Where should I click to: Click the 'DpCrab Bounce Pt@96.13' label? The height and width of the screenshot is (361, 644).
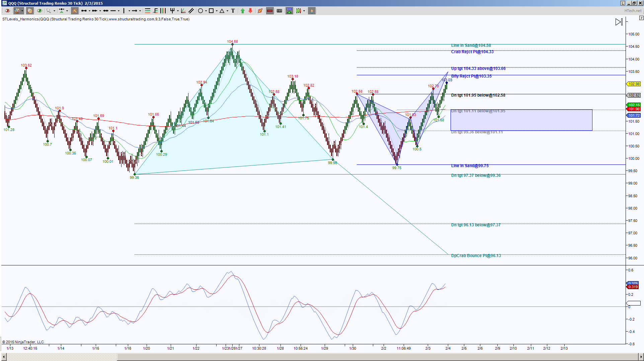click(476, 256)
